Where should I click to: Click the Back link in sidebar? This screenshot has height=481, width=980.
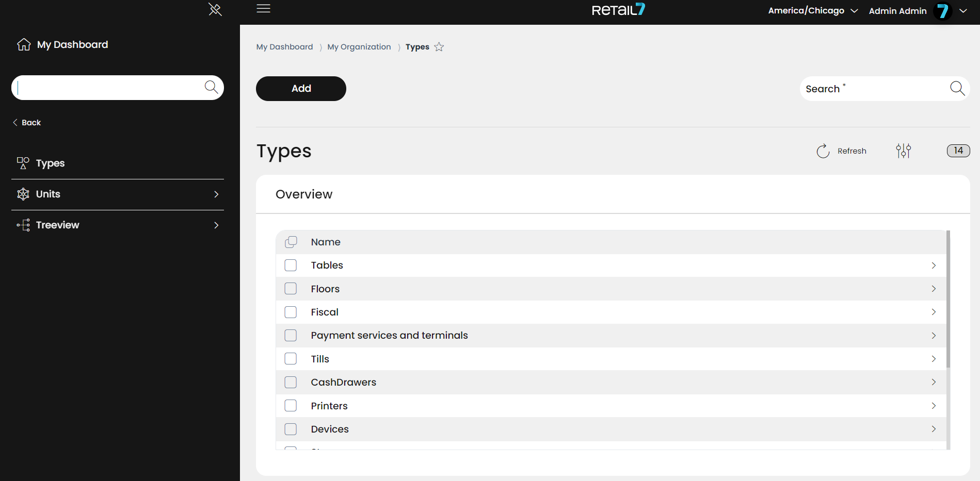tap(27, 122)
